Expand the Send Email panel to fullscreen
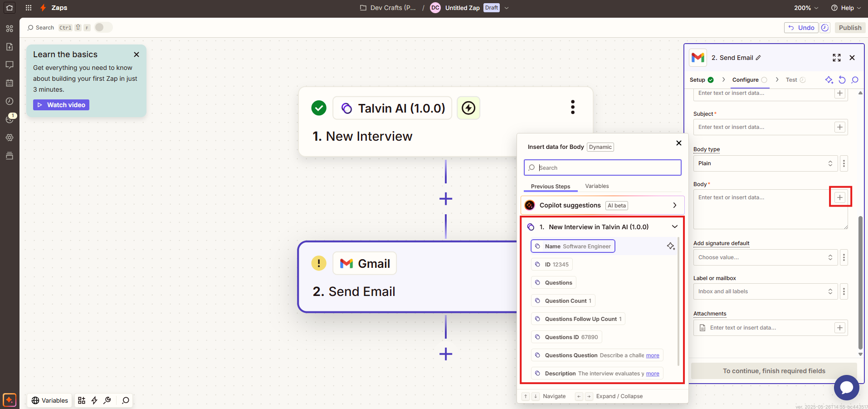This screenshot has width=868, height=409. (x=837, y=58)
